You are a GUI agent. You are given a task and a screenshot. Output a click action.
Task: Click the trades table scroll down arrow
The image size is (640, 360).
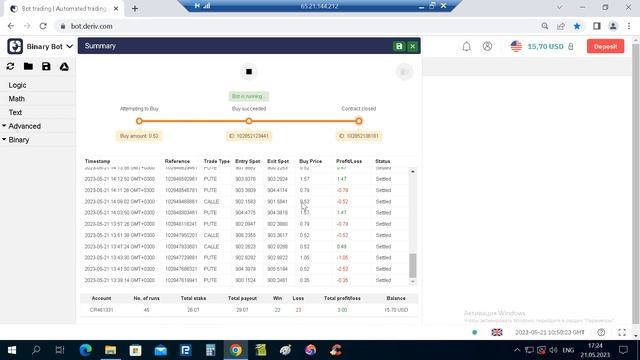(x=413, y=282)
